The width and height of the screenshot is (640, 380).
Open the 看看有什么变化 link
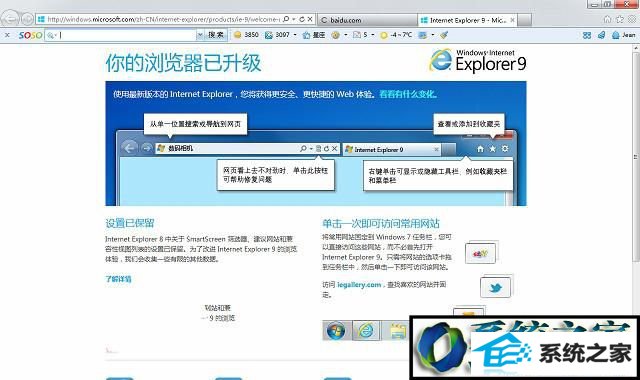408,94
